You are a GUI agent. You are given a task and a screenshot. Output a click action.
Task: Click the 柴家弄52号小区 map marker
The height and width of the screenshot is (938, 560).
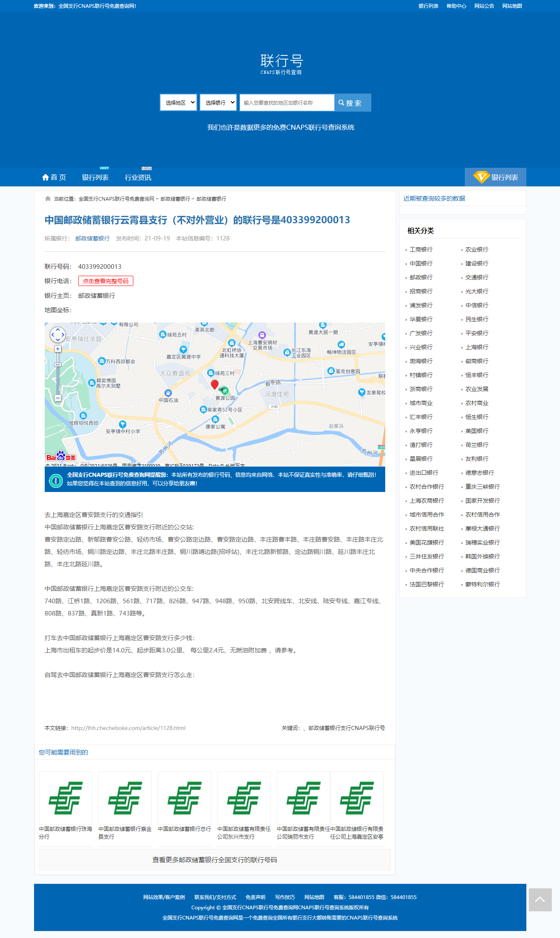203,409
